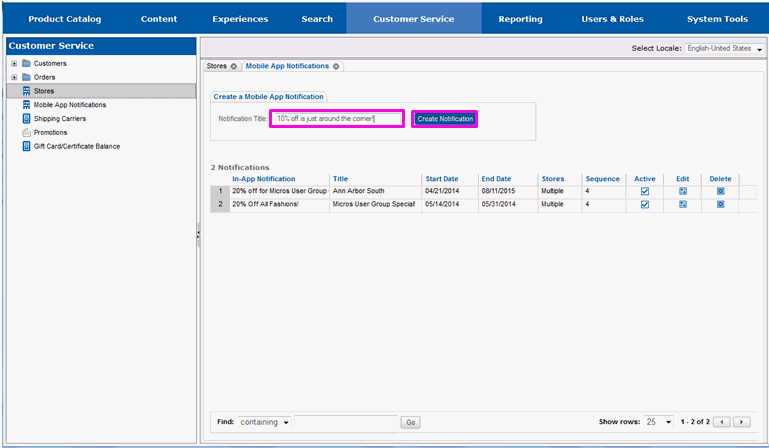Open the Experiences menu
The height and width of the screenshot is (448, 769).
(240, 19)
